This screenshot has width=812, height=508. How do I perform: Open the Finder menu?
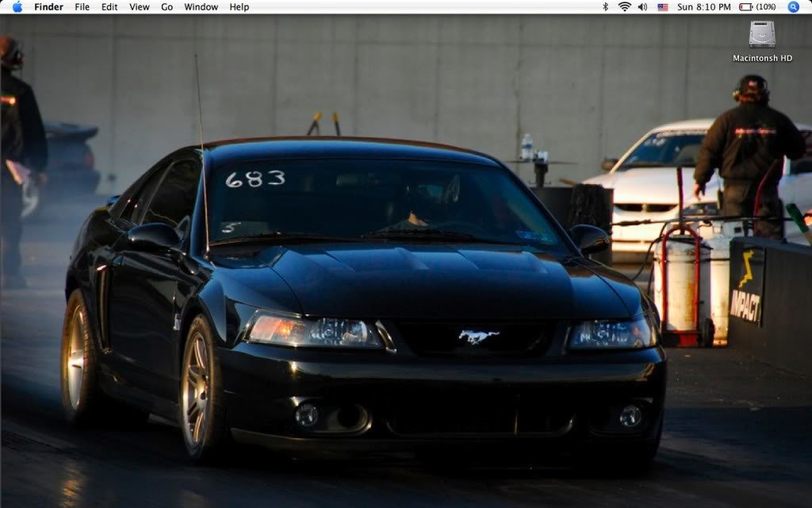coord(48,6)
